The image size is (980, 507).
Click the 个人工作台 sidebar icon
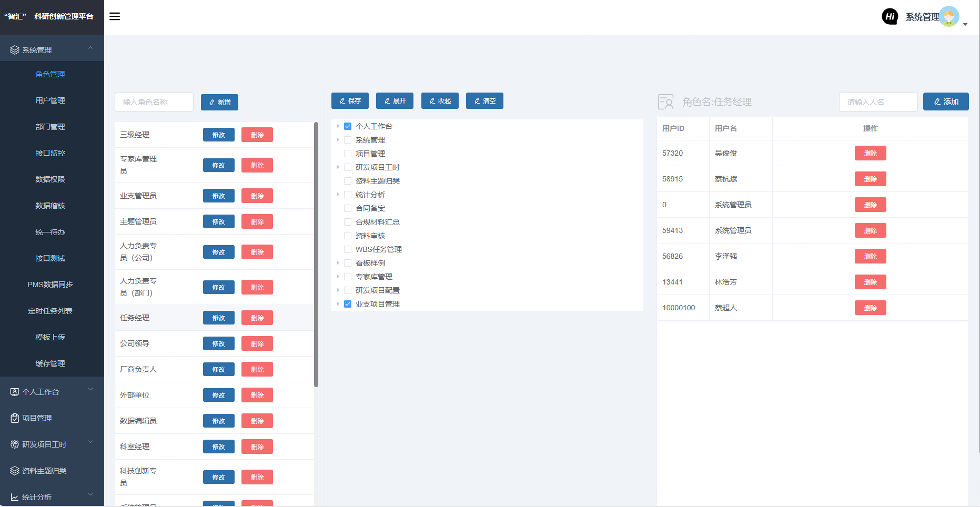tap(15, 392)
